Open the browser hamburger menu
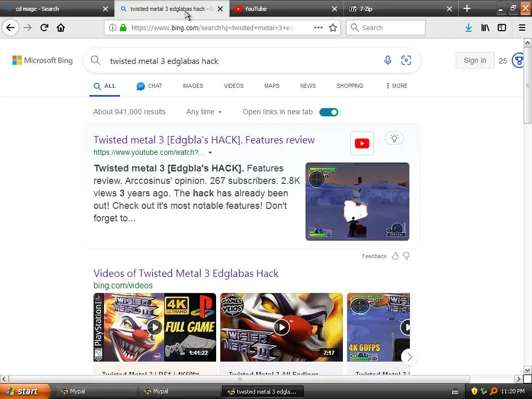 (522, 28)
